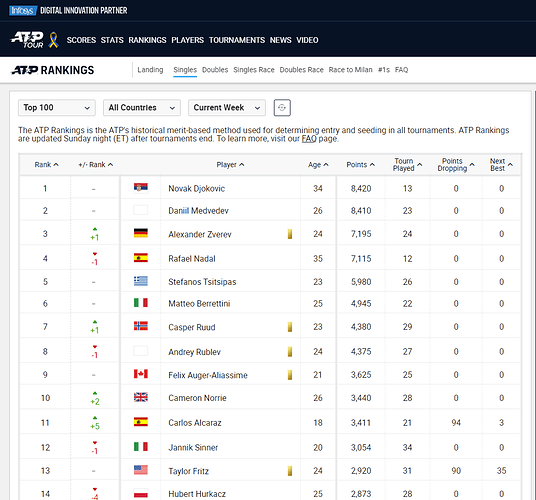This screenshot has width=536, height=500.
Task: Click the blue-yellow ribbon icon
Action: click(53, 40)
